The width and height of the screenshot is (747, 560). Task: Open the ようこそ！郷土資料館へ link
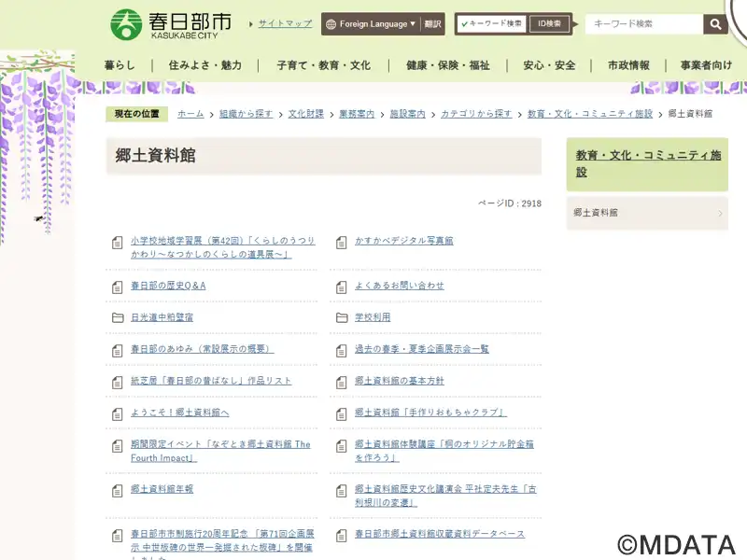tap(180, 413)
